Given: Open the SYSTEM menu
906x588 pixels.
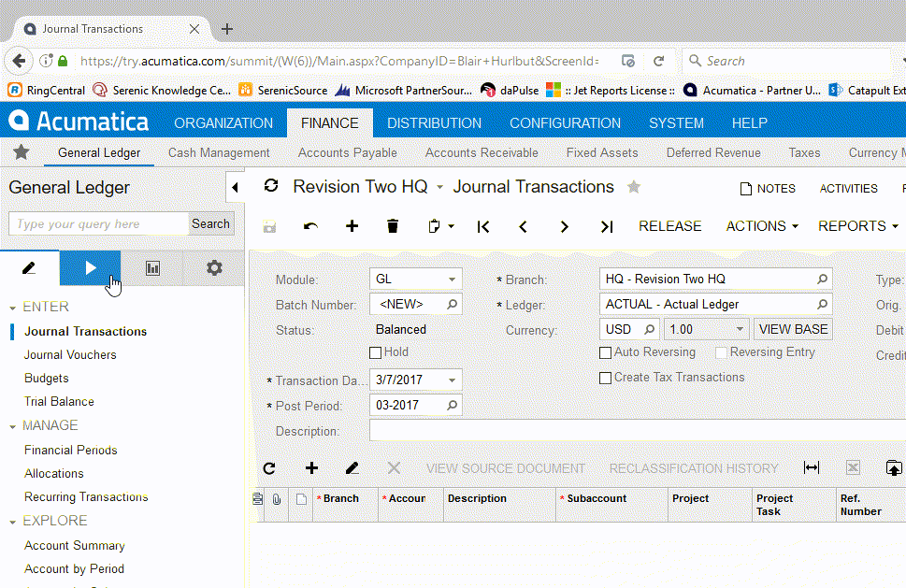Looking at the screenshot, I should tap(676, 123).
